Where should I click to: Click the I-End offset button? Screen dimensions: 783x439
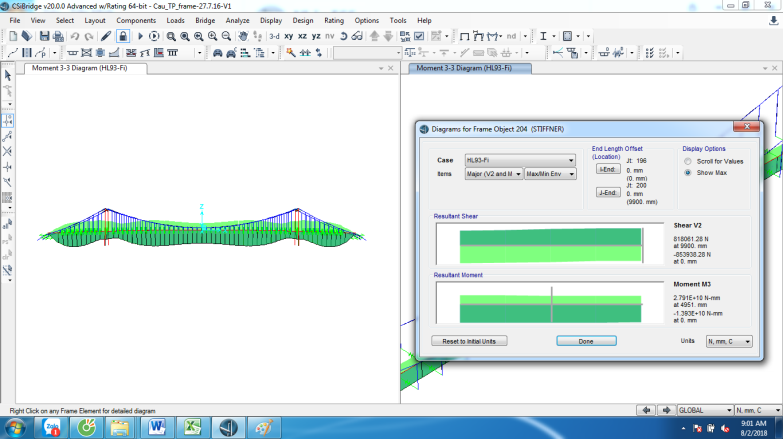click(608, 169)
